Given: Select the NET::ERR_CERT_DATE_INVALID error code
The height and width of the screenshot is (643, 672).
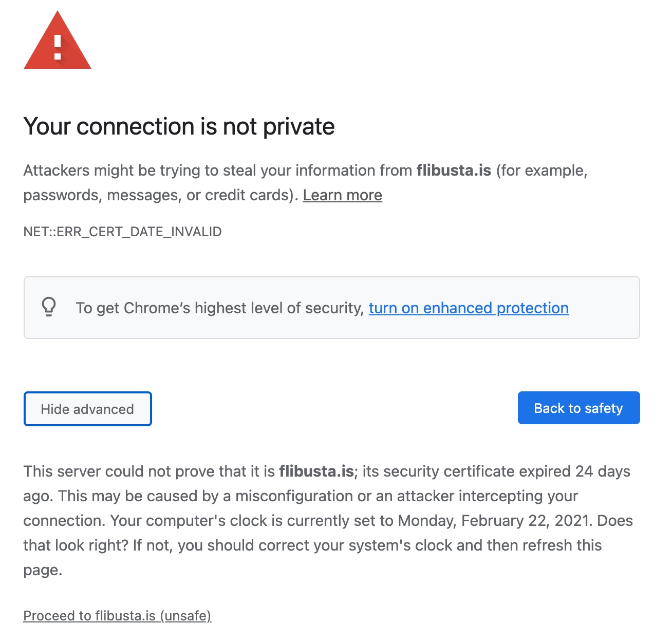Looking at the screenshot, I should tap(123, 232).
